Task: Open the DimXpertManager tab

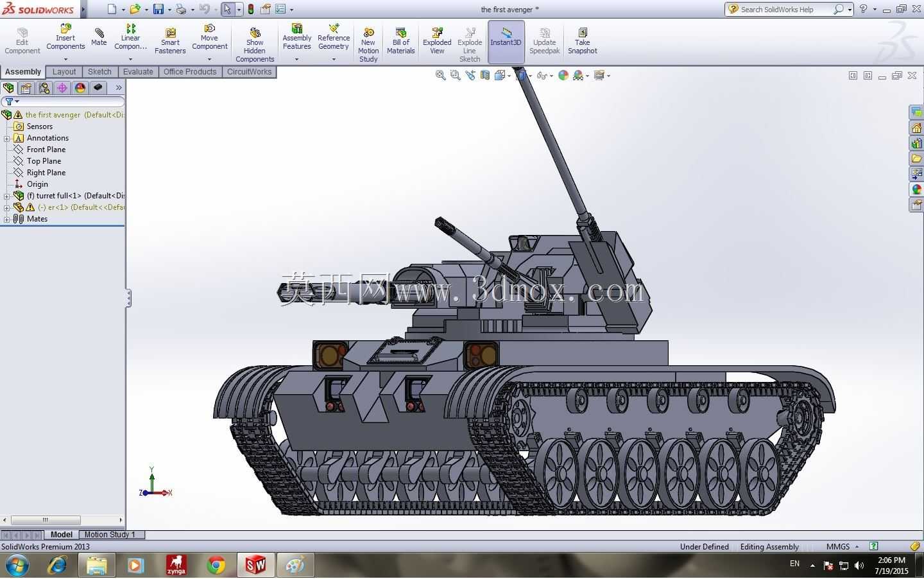Action: 62,88
